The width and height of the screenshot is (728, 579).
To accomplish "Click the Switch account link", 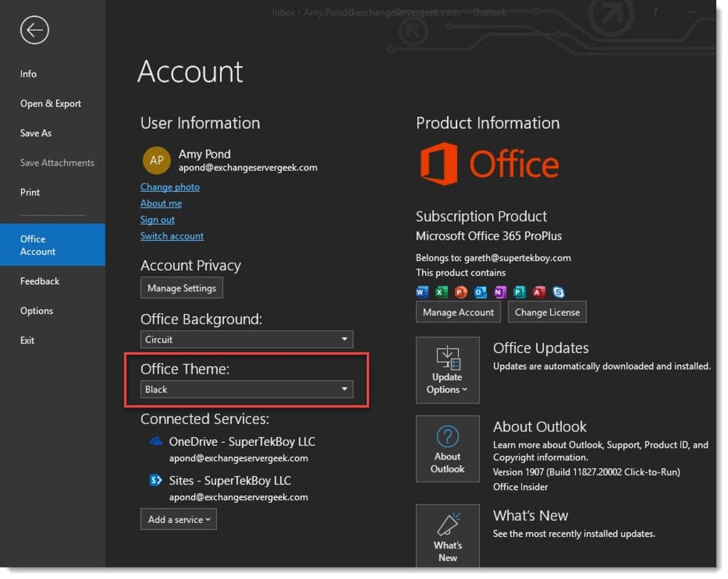I will tap(172, 236).
